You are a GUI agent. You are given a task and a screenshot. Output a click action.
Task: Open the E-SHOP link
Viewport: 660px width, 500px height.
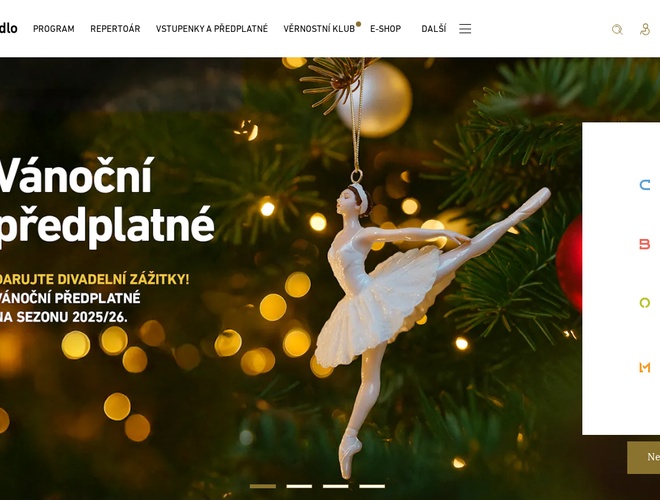coord(386,29)
